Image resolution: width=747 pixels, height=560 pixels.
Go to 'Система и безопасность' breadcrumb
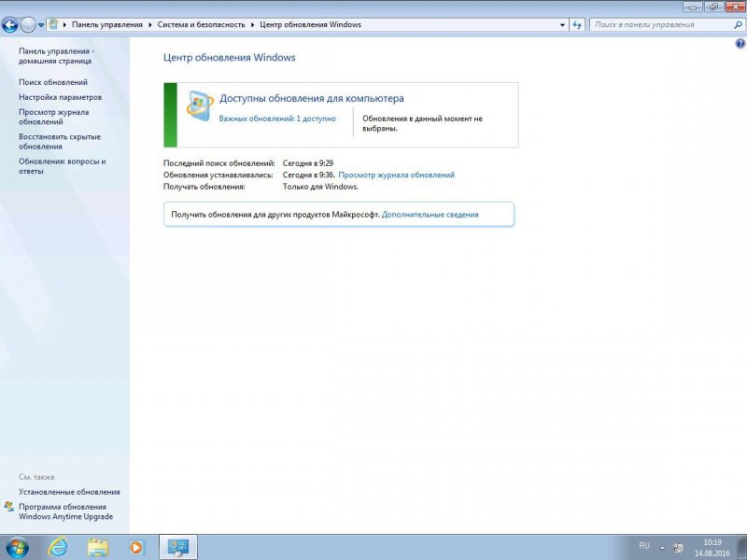tap(201, 25)
